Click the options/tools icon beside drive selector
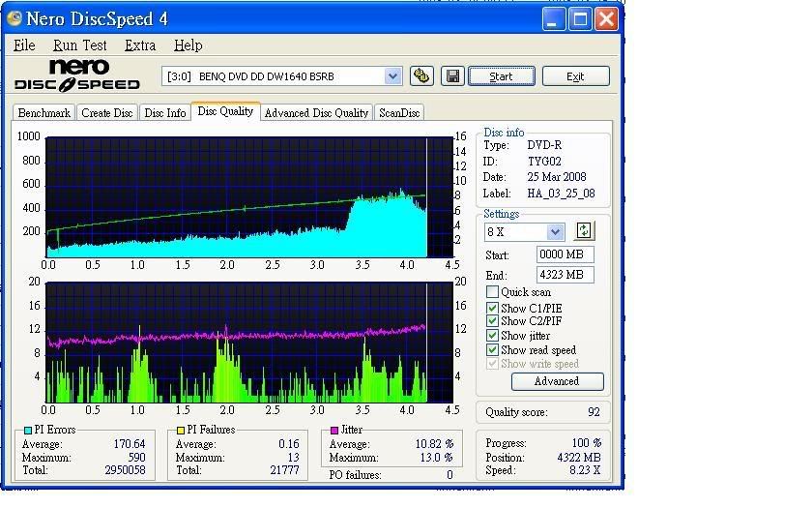This screenshot has width=812, height=508. click(x=421, y=76)
